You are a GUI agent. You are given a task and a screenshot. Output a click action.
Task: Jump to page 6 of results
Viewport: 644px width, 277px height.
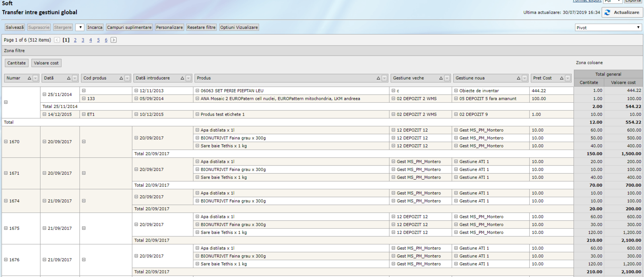[106, 40]
